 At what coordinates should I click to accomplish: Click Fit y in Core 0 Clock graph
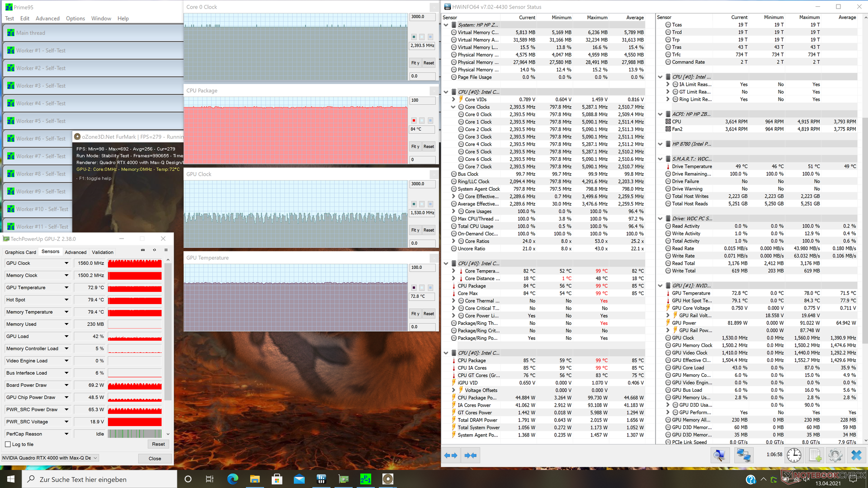(x=415, y=63)
